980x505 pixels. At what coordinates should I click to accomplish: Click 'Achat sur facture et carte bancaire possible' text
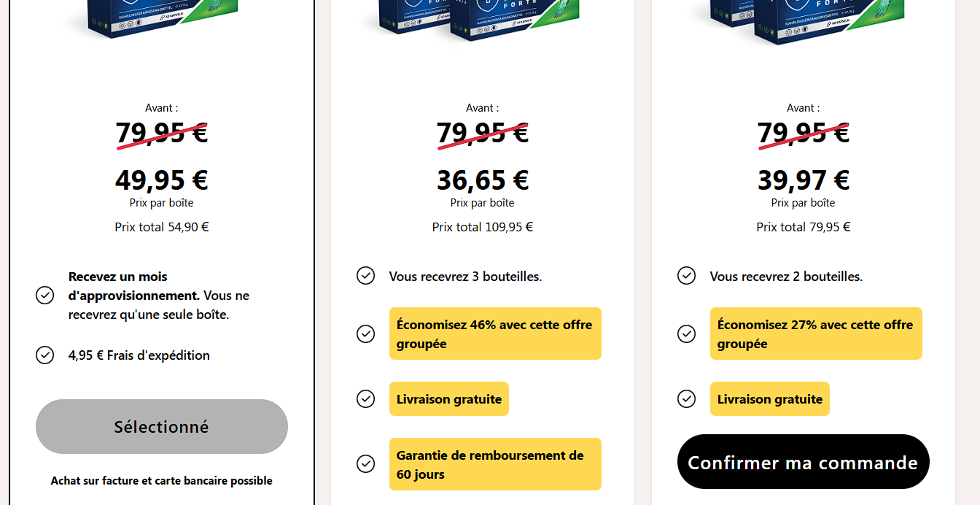coord(161,481)
